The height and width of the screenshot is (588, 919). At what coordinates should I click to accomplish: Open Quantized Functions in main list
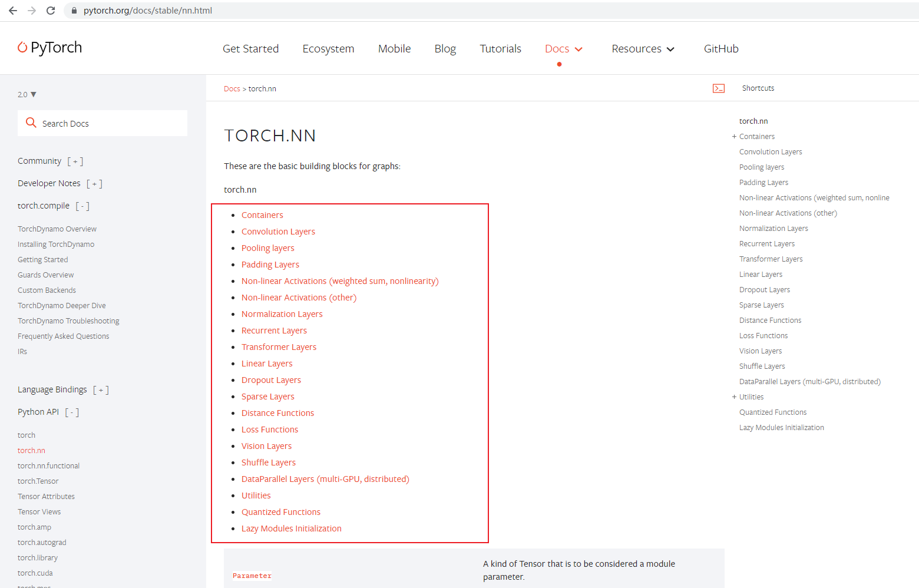click(281, 512)
